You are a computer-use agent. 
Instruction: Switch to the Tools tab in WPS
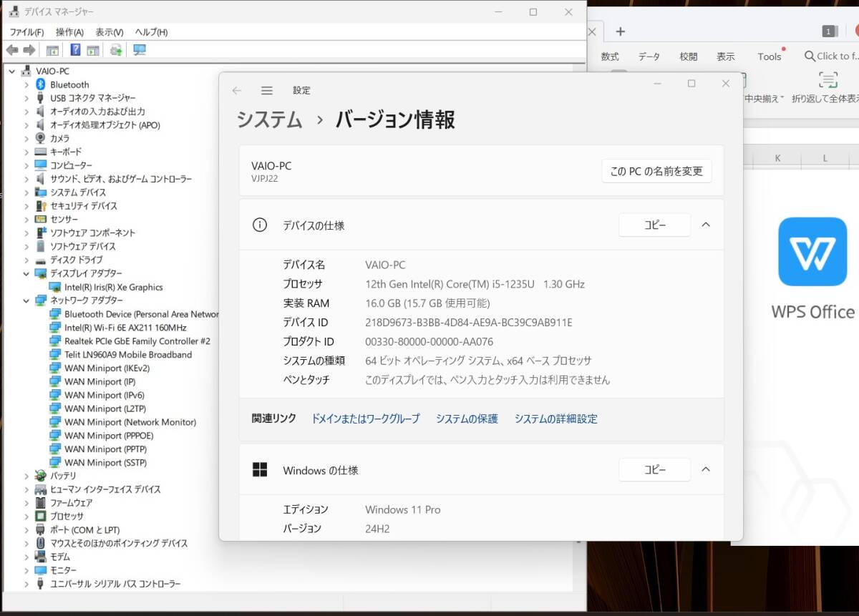coord(770,57)
